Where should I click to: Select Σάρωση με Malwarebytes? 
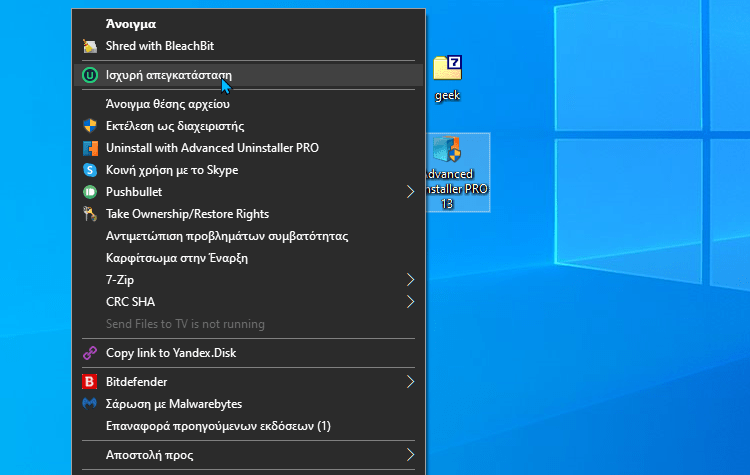click(x=248, y=404)
